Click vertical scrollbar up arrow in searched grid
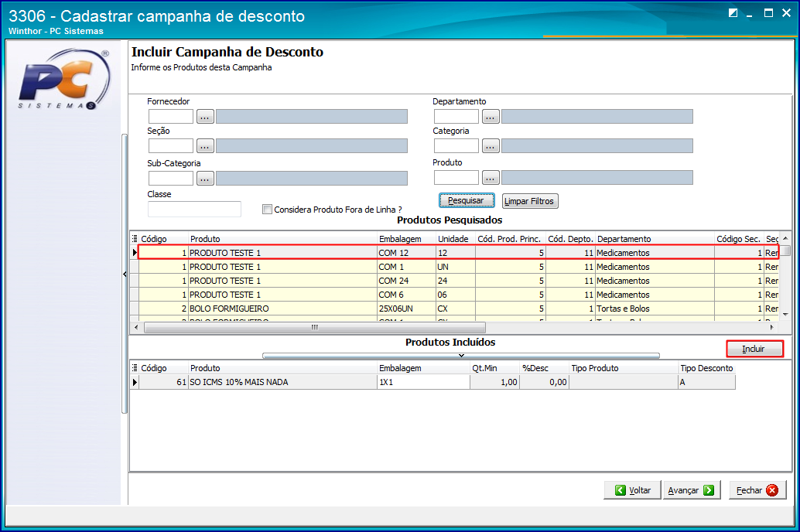 tap(786, 238)
